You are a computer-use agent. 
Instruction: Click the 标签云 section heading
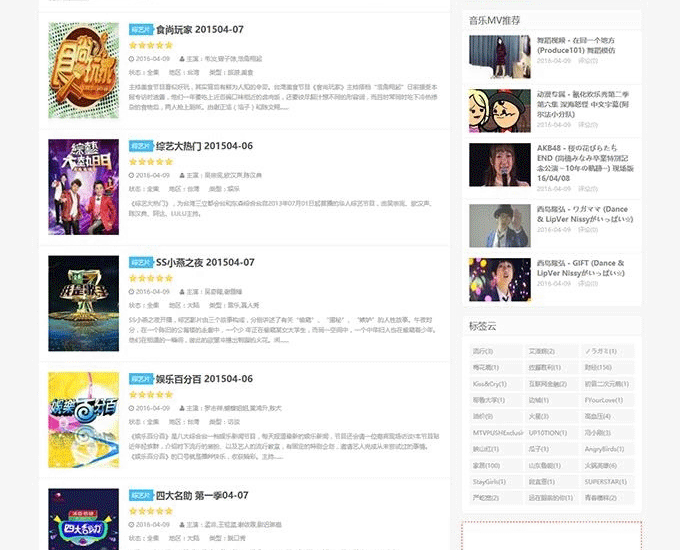(x=482, y=326)
